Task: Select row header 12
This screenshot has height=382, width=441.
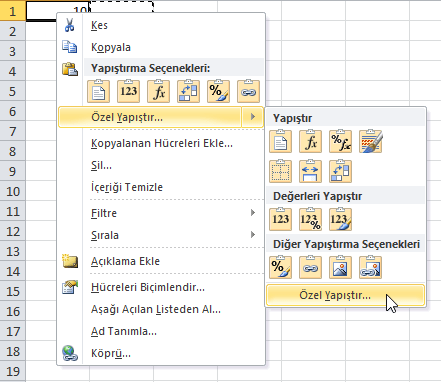Action: (x=13, y=231)
